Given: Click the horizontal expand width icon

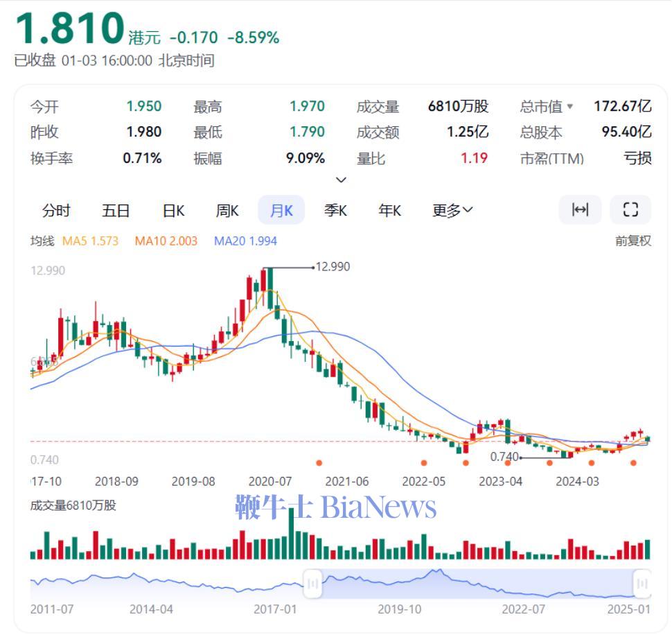Looking at the screenshot, I should (580, 210).
